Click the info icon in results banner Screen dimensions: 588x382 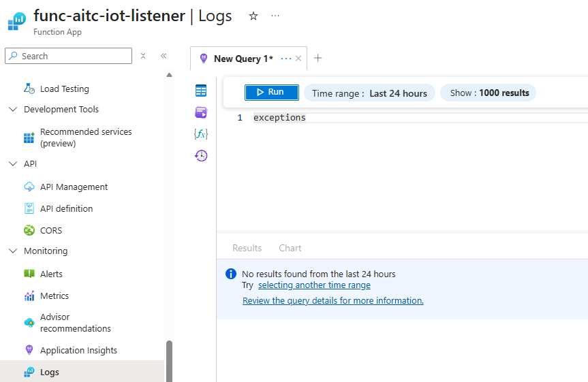coord(231,274)
